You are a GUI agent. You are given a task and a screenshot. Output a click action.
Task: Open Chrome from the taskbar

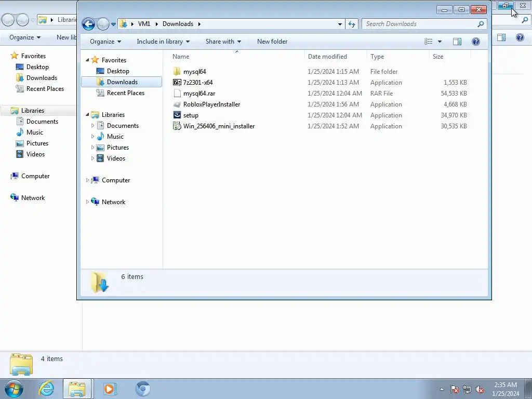pos(143,389)
